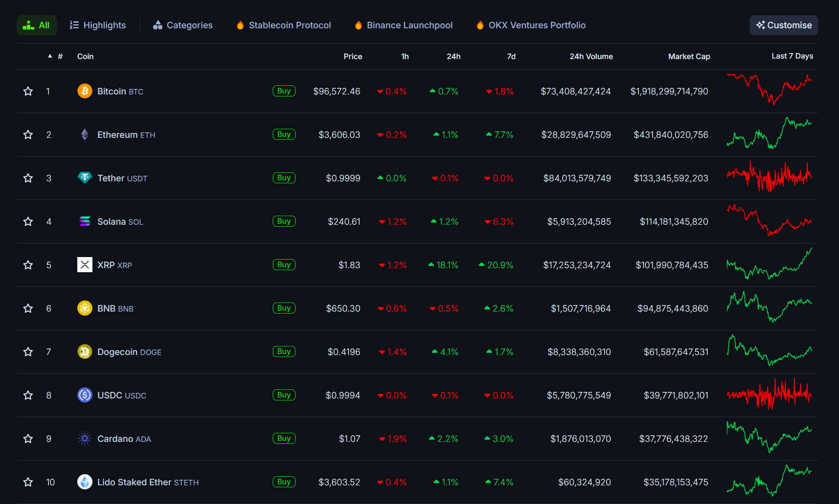
Task: Click the Ethereum diamond logo icon
Action: pos(84,135)
